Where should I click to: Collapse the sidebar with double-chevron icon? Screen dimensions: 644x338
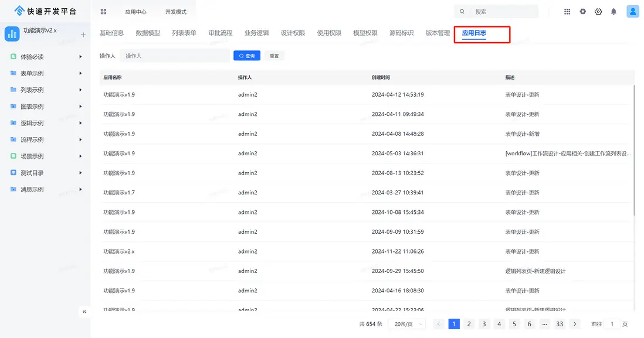pyautogui.click(x=84, y=312)
